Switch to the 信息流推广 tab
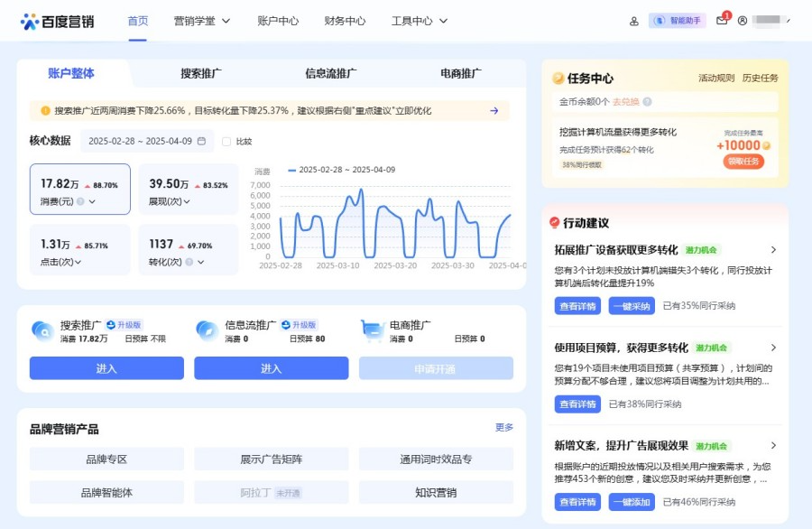 [x=330, y=74]
